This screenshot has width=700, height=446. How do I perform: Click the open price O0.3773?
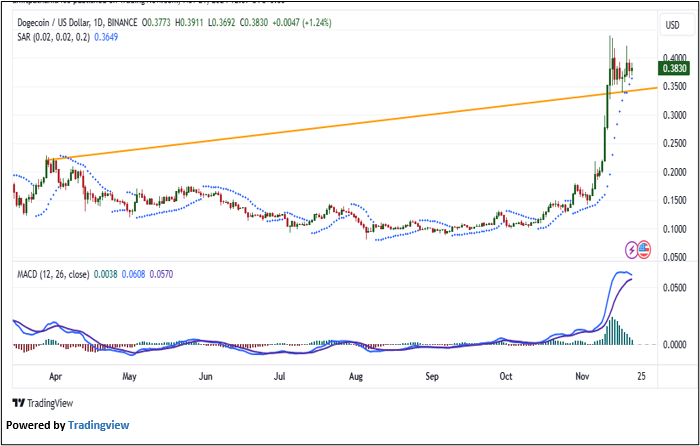[157, 22]
